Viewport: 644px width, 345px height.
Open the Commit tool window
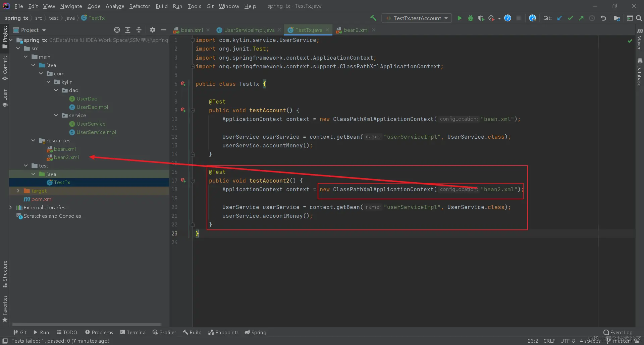(5, 68)
